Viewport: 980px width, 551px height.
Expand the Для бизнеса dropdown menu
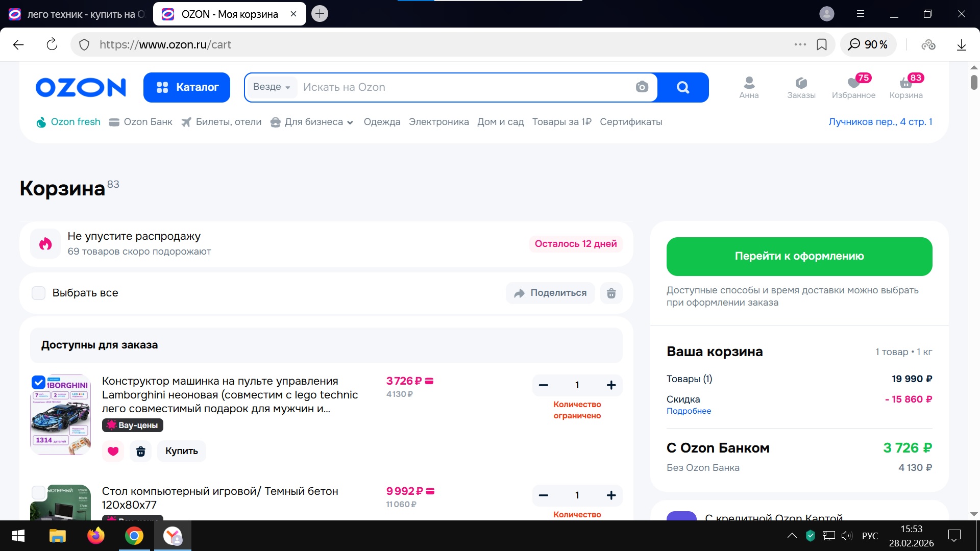coord(318,122)
